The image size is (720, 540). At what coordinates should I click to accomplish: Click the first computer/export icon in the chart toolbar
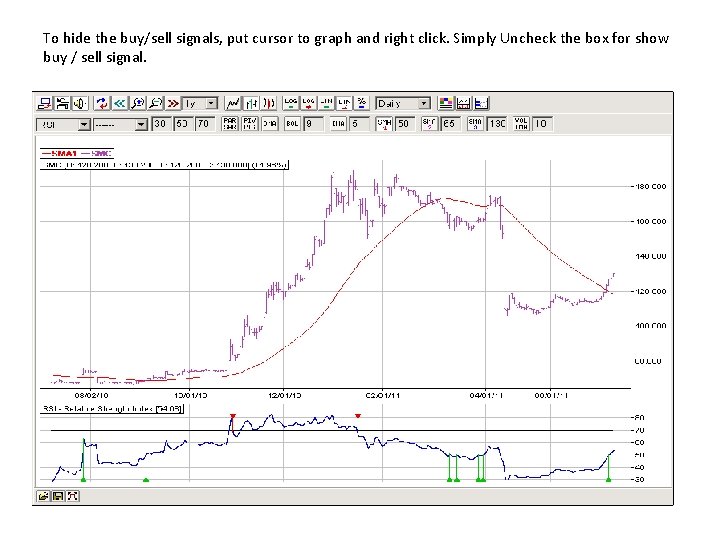tap(44, 103)
